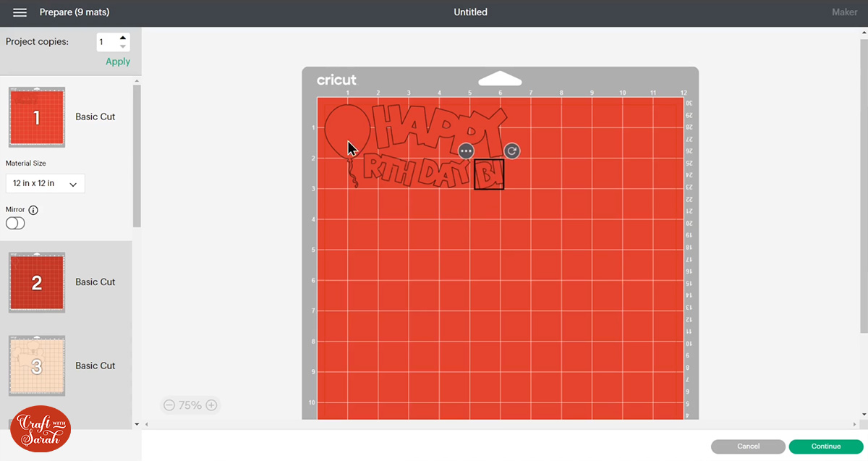Select mat 2 thumbnail
This screenshot has width=868, height=461.
[x=37, y=282]
